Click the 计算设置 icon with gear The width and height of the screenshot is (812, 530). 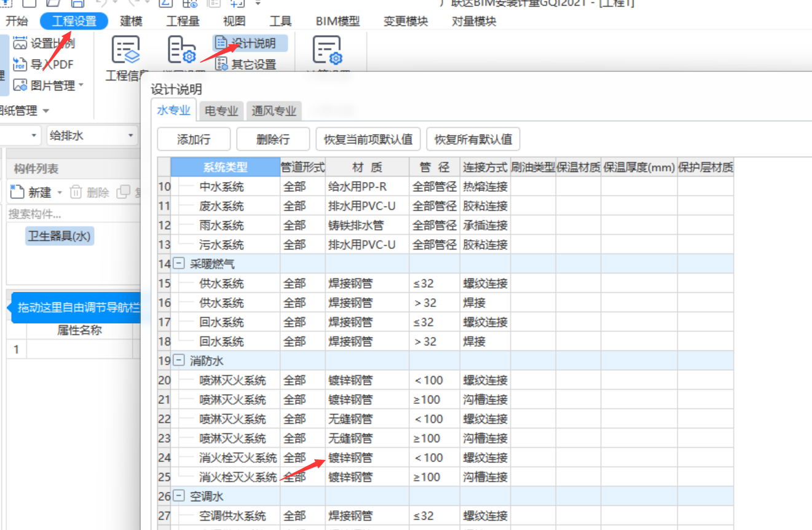(x=328, y=50)
